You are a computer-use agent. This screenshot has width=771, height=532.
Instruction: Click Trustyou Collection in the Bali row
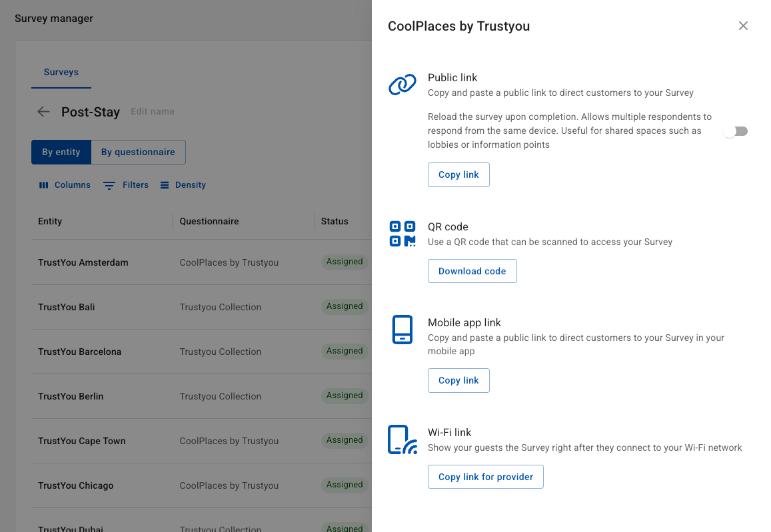pyautogui.click(x=221, y=308)
